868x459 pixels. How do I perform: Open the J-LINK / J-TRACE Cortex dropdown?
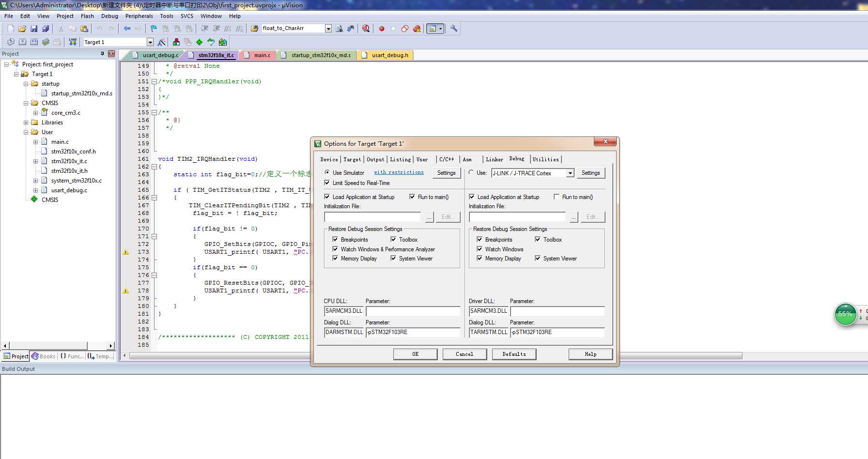(570, 173)
